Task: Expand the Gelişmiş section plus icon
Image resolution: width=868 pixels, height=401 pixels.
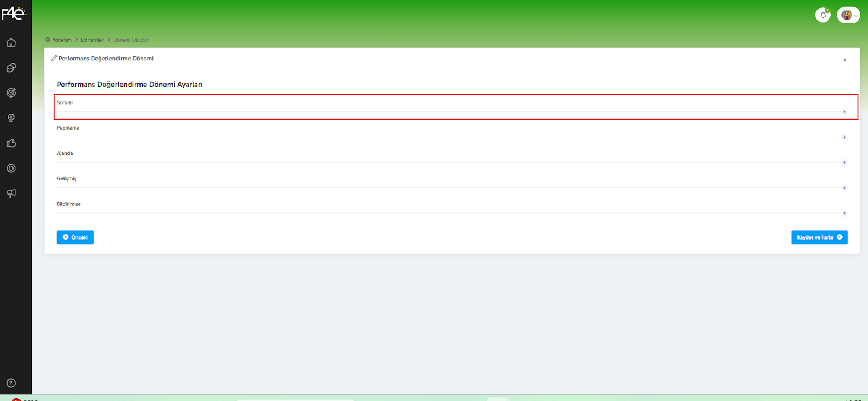Action: tap(844, 188)
